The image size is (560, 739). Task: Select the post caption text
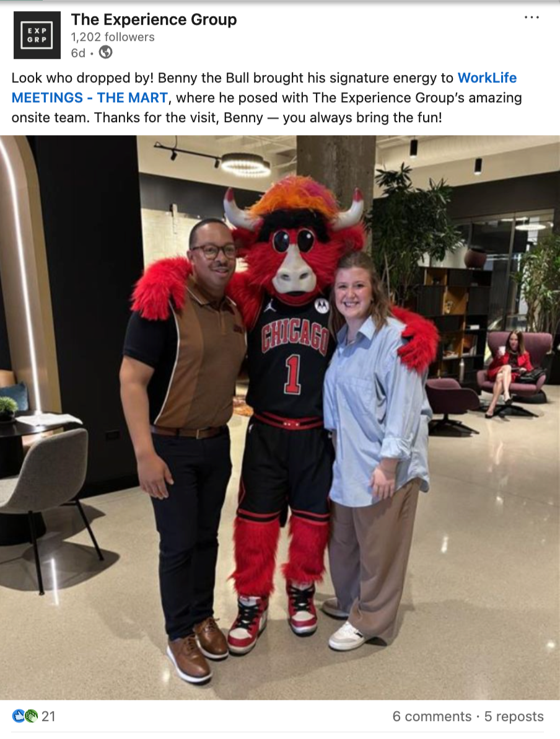(x=266, y=97)
